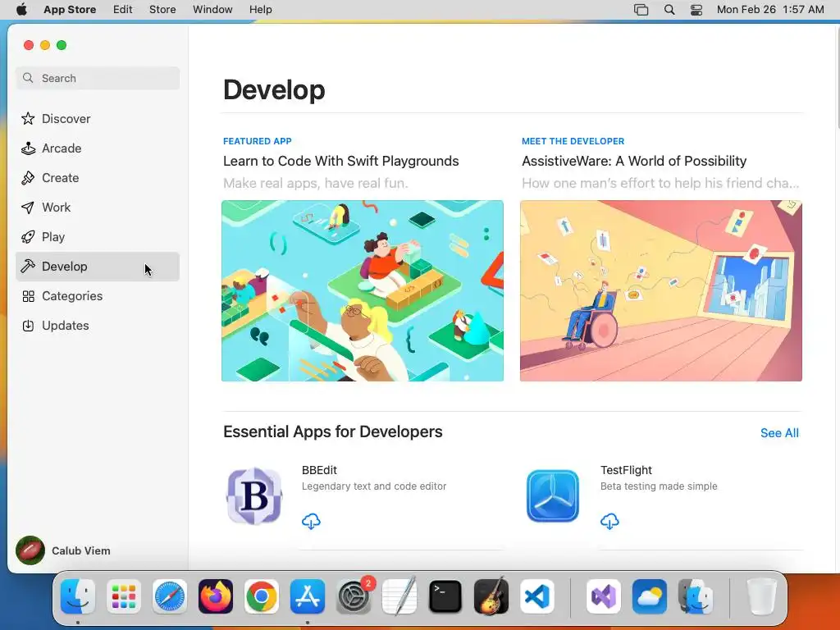Click See All for Essential Apps
Image resolution: width=840 pixels, height=630 pixels.
(779, 433)
